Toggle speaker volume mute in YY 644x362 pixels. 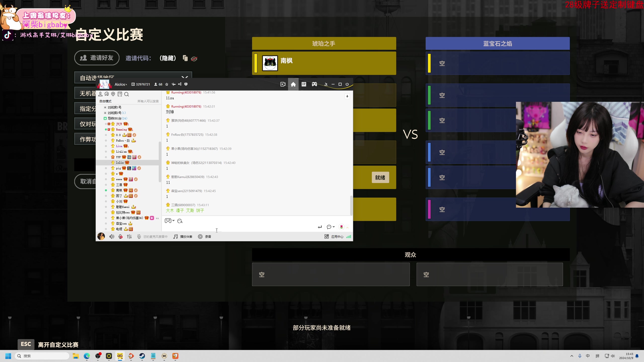[112, 237]
